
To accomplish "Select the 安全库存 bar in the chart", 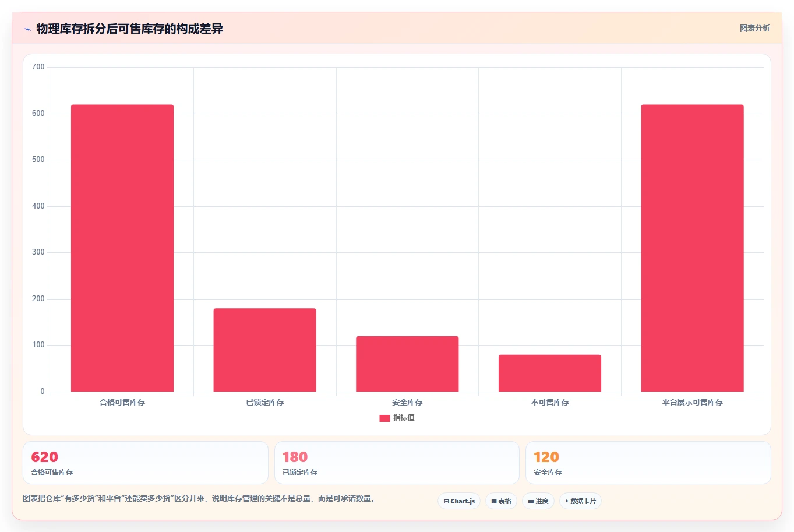I will tap(407, 364).
